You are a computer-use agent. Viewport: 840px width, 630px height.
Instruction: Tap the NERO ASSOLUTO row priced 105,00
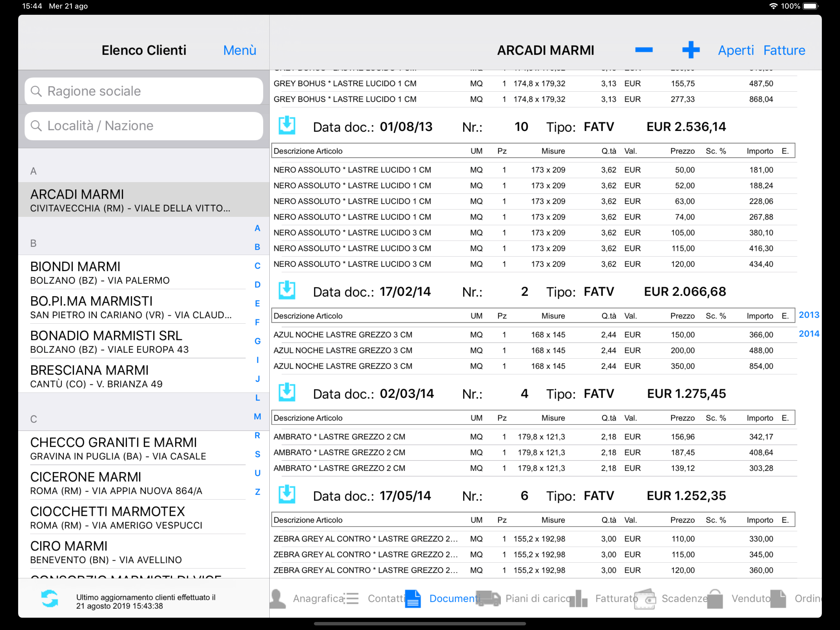tap(533, 233)
